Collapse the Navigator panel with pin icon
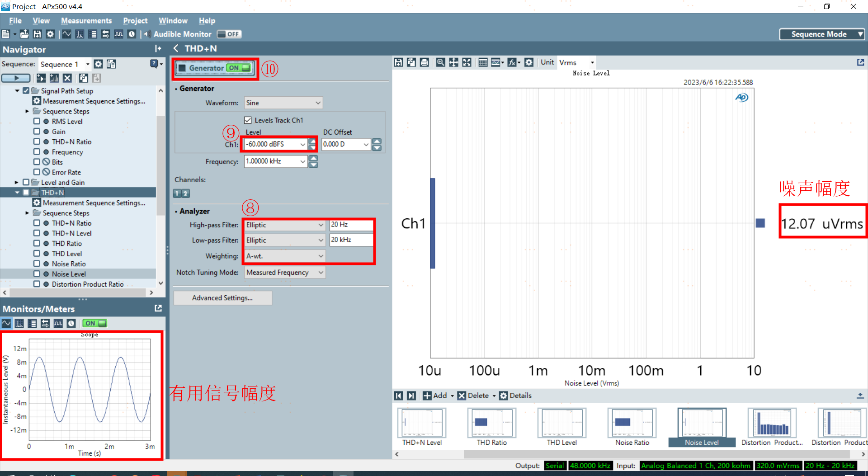This screenshot has width=868, height=476. pyautogui.click(x=158, y=49)
